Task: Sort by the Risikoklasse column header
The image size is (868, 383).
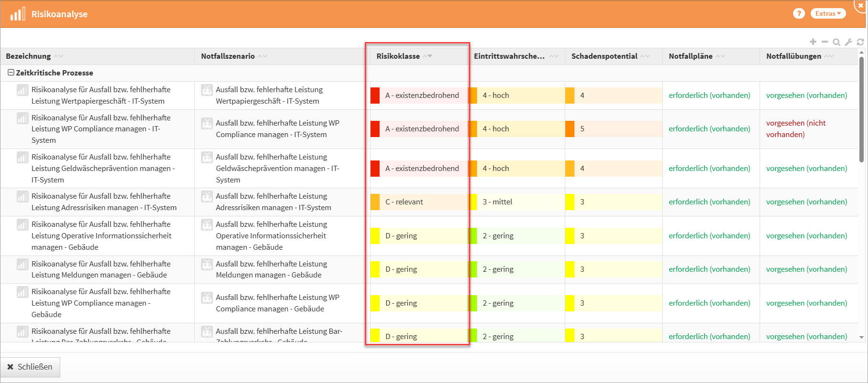Action: point(398,56)
